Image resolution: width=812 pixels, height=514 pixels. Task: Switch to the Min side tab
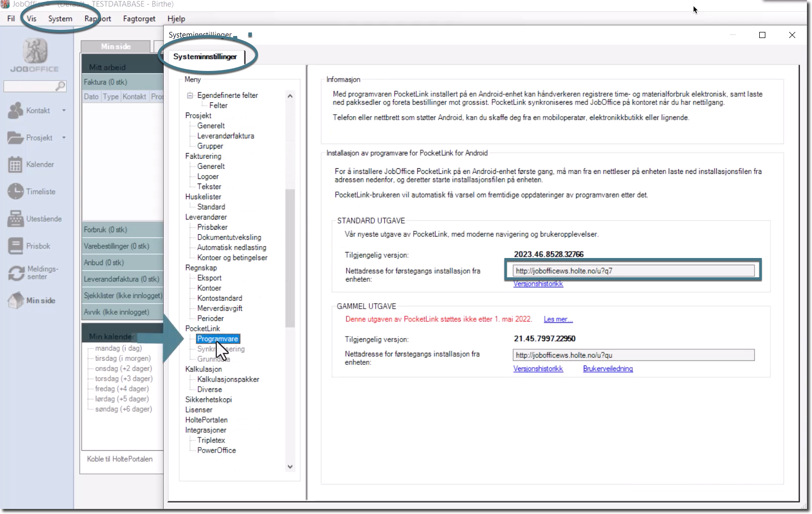click(x=116, y=47)
